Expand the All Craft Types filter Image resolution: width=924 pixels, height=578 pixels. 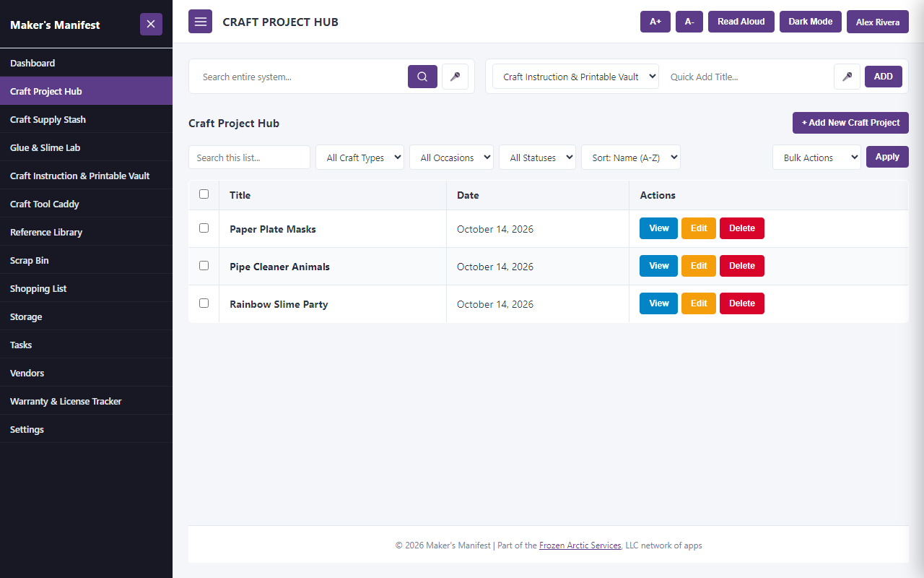pos(359,158)
